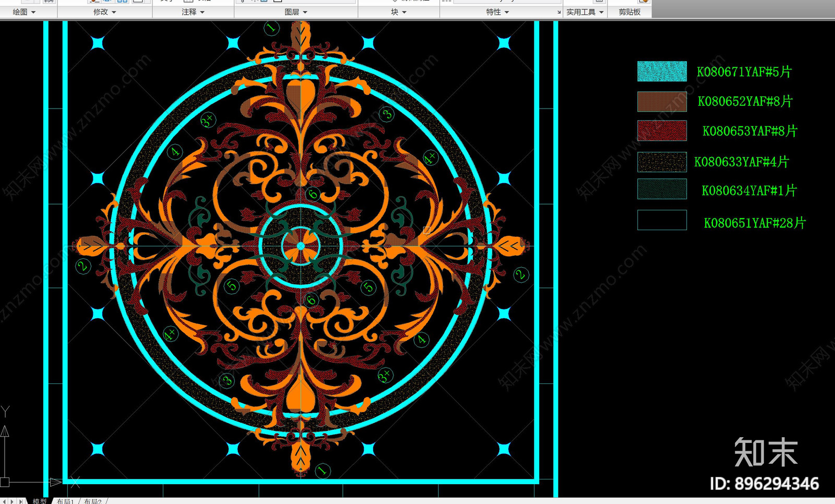Select the red K080653YAF legend swatch
835x504 pixels.
pos(662,130)
